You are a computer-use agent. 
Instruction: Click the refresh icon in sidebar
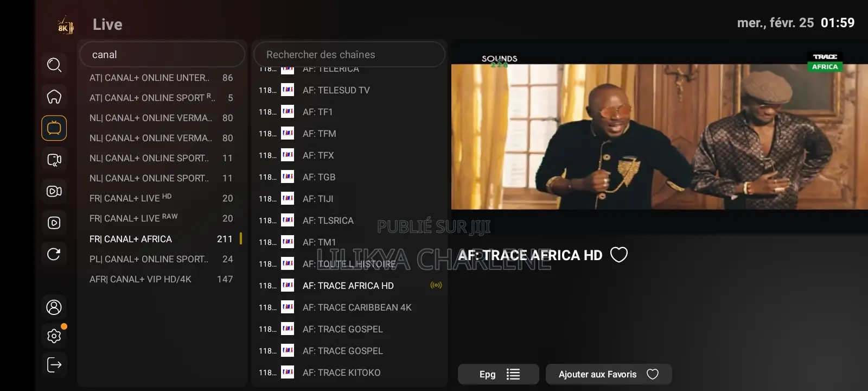click(x=54, y=254)
